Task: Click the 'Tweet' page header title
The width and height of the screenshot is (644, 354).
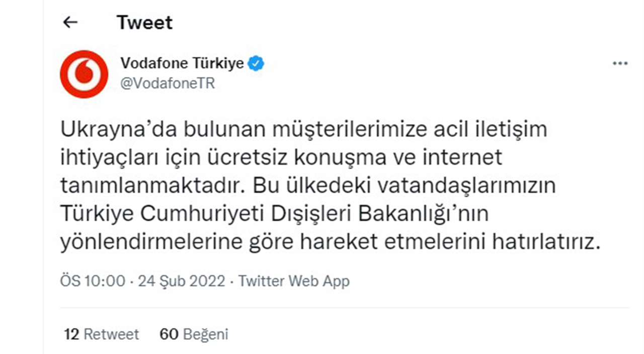Action: pyautogui.click(x=144, y=22)
